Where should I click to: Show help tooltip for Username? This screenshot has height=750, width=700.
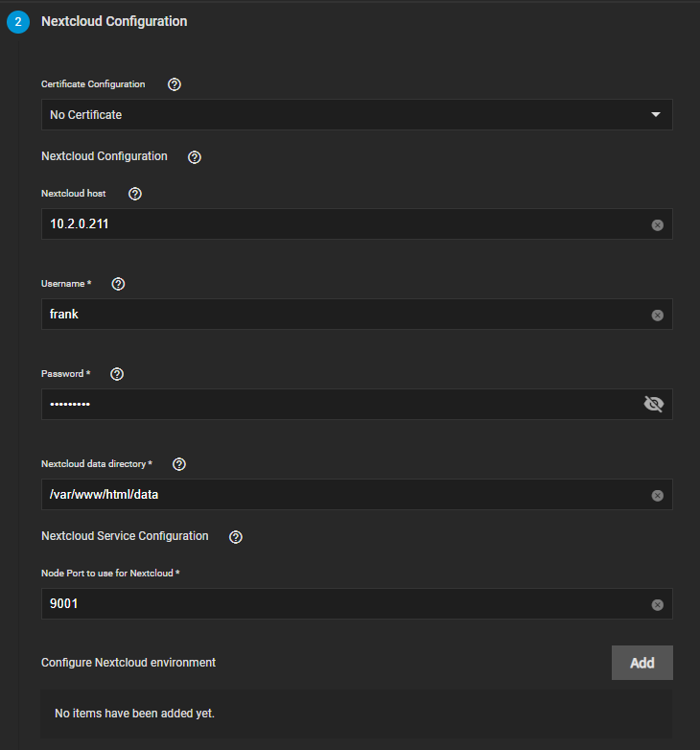[x=118, y=284]
